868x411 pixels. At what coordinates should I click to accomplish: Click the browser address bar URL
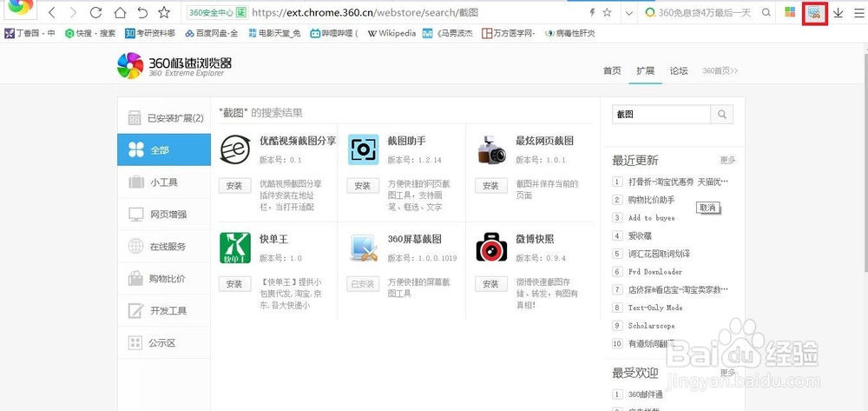[x=365, y=12]
